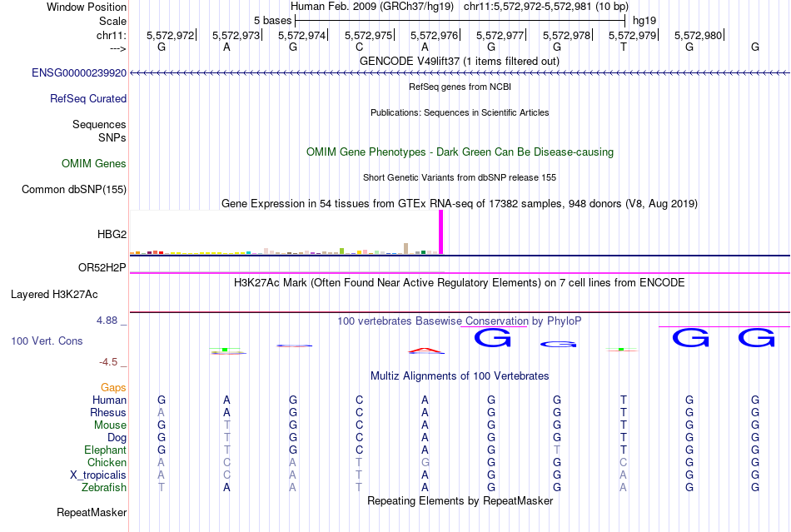Select the Rhesus species row label
Screen dimensions: 791x532
(108, 413)
